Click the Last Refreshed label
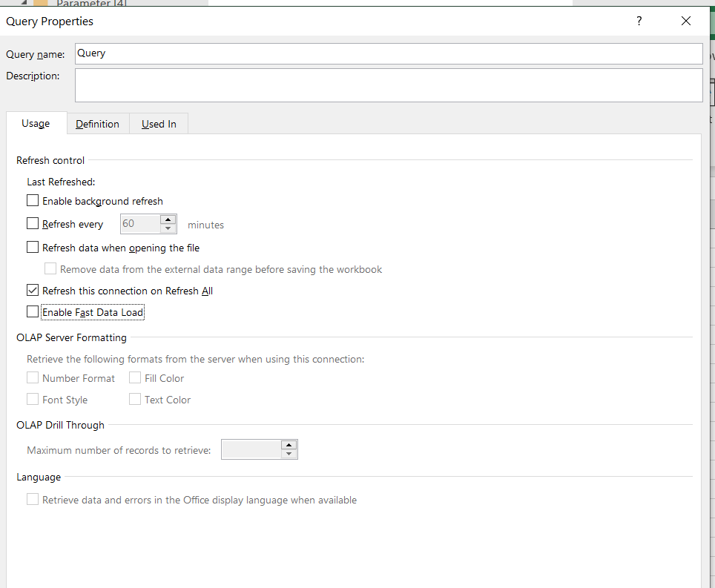 61,182
